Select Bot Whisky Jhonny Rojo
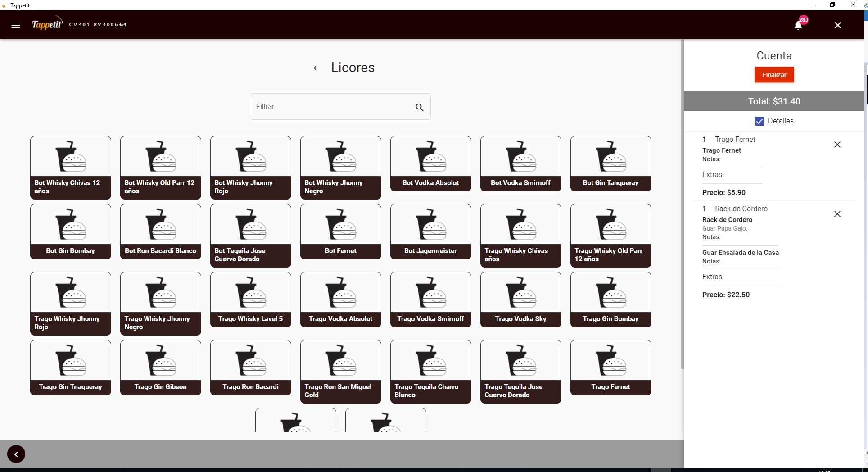The height and width of the screenshot is (472, 868). tap(251, 168)
